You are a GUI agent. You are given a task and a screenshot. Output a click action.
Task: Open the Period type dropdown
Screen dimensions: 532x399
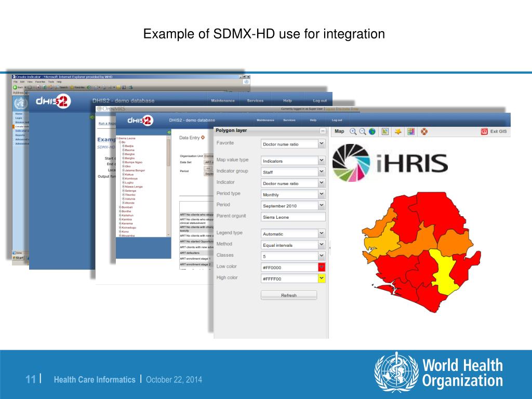[321, 194]
